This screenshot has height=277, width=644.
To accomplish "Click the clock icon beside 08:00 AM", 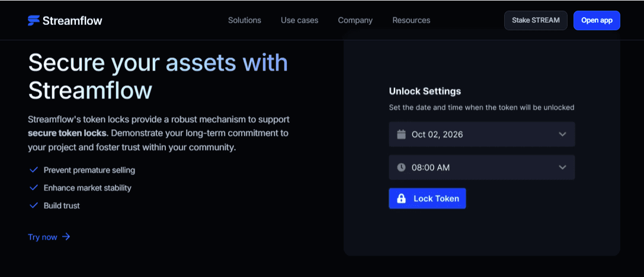I will point(401,167).
